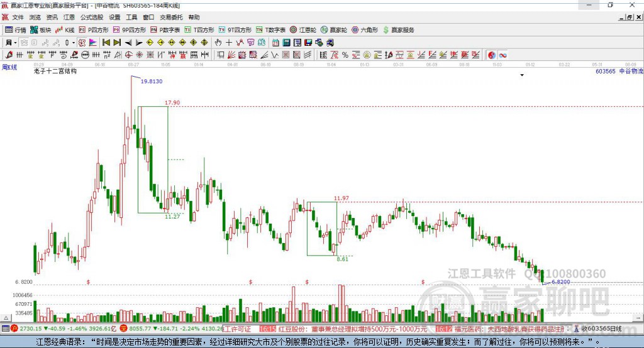Click the 收603565日线 status entry

[601, 329]
